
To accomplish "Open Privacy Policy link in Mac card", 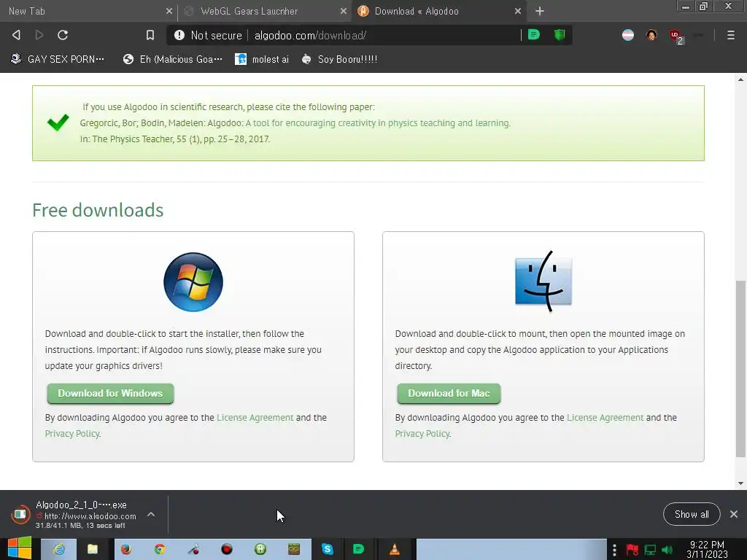I will 422,434.
